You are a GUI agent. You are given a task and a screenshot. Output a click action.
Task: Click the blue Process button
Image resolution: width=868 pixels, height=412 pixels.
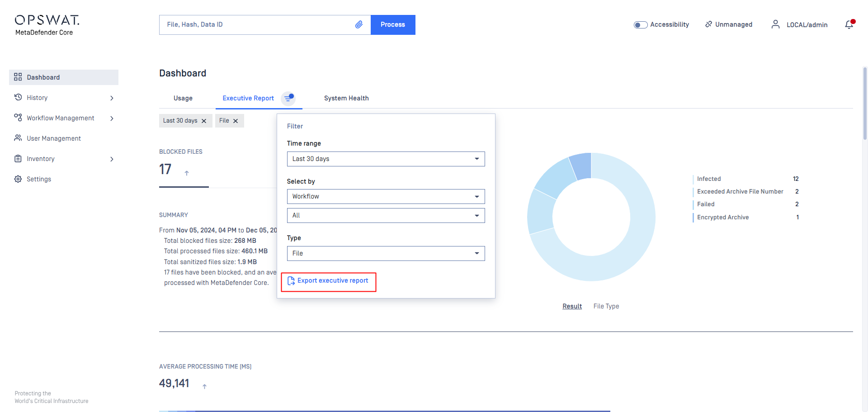(x=393, y=25)
